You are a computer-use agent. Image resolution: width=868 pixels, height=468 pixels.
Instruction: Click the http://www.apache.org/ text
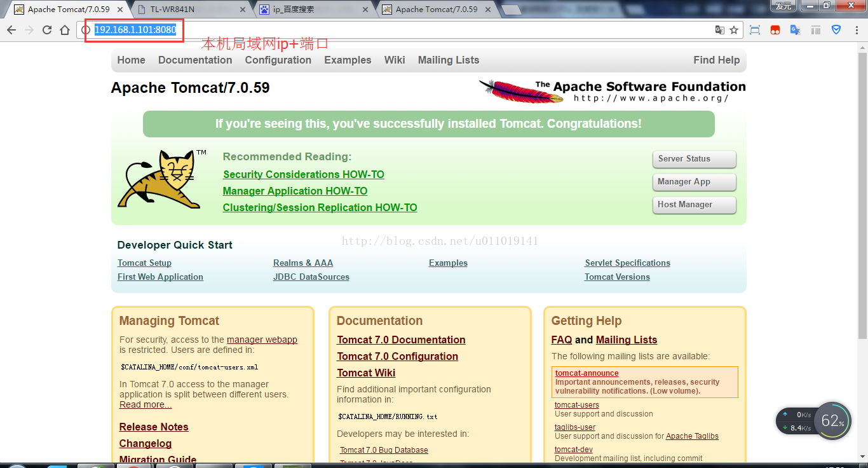coord(651,99)
